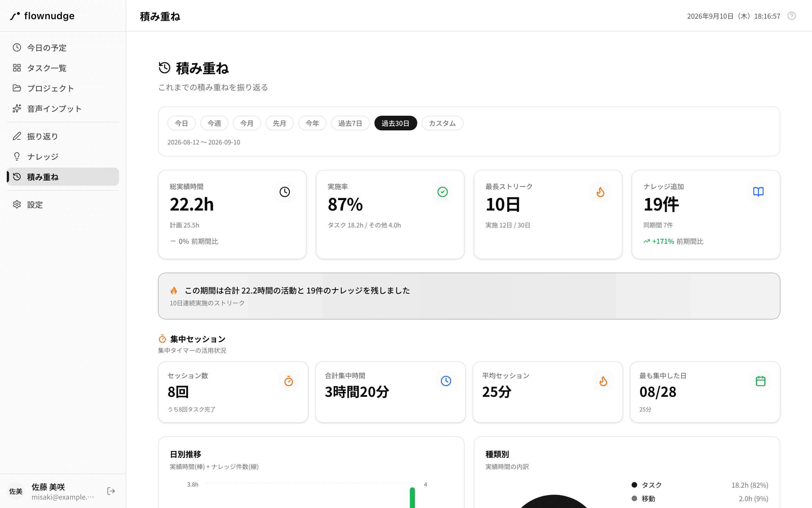Click the blue clock icon on 合計集中時間 card
Image resolution: width=812 pixels, height=508 pixels.
coord(446,381)
